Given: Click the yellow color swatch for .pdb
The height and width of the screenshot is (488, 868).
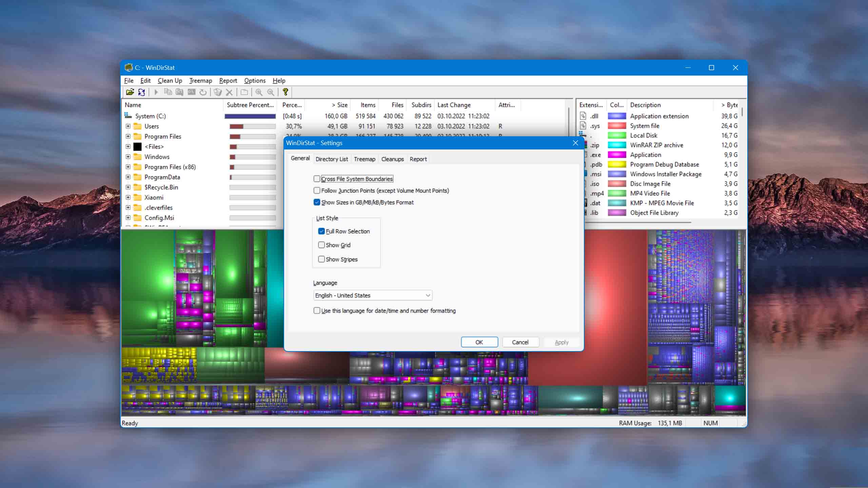Looking at the screenshot, I should click(617, 164).
